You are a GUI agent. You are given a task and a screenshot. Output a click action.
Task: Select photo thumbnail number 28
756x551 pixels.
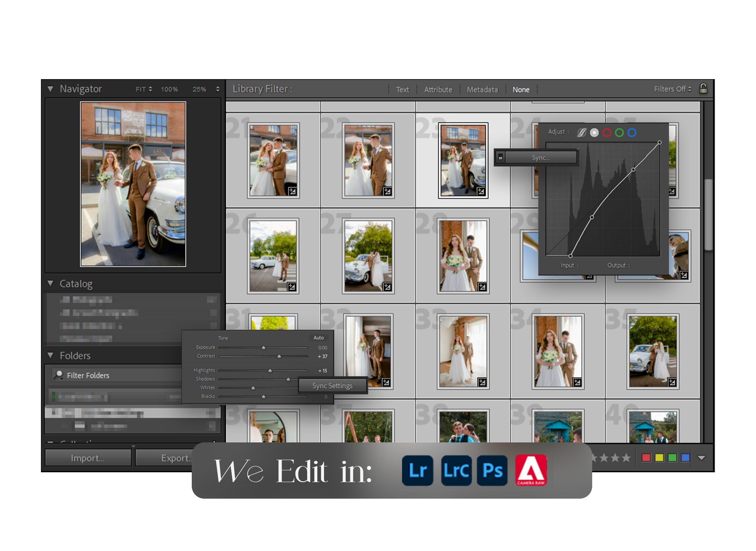coord(463,256)
